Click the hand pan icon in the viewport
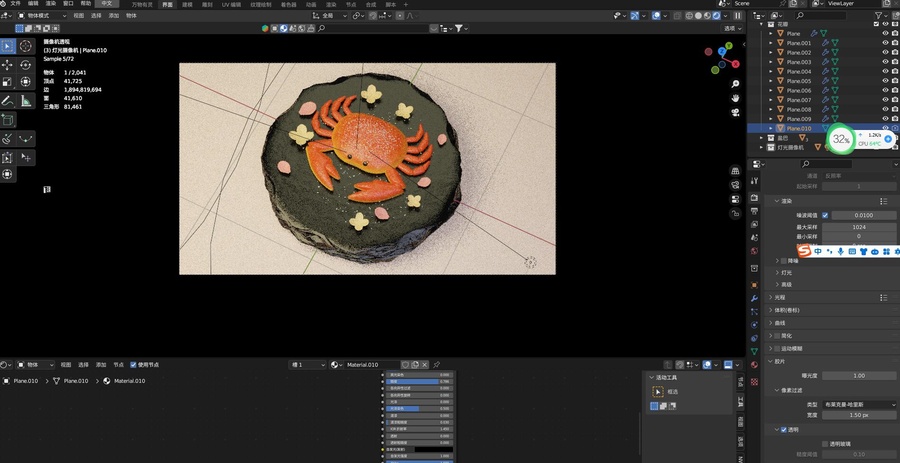Screen dimensions: 900x463 735,98
